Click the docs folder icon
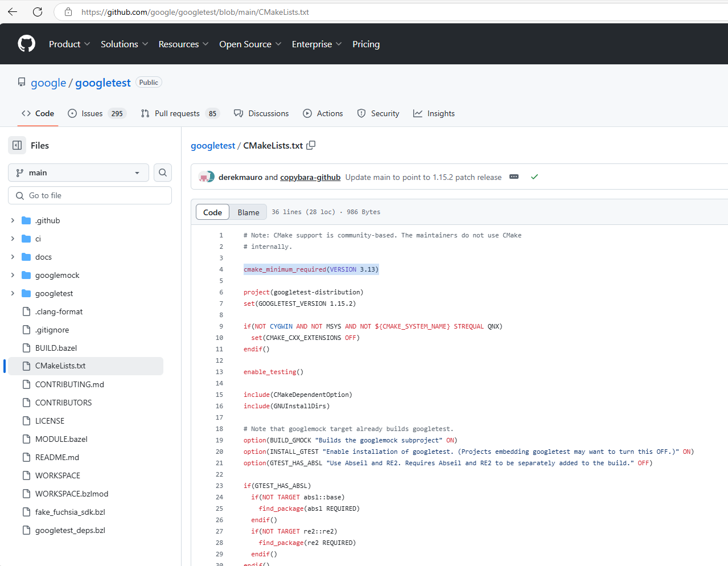Screen dimensions: 728x566 point(26,257)
